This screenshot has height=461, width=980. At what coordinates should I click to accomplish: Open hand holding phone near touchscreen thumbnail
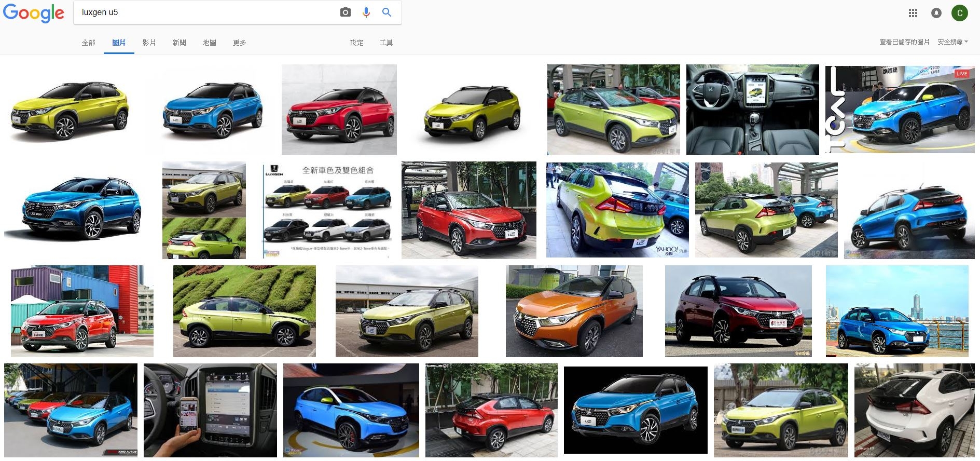[210, 410]
